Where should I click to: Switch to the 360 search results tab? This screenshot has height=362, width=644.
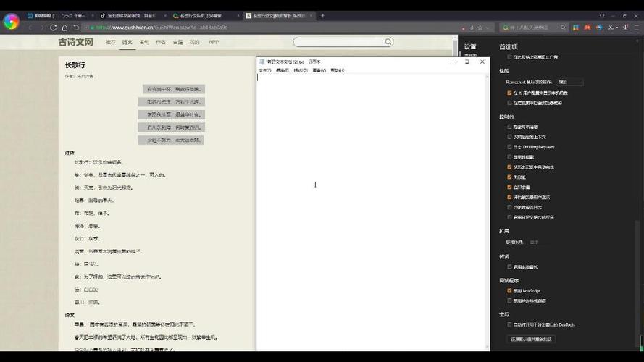[205, 16]
